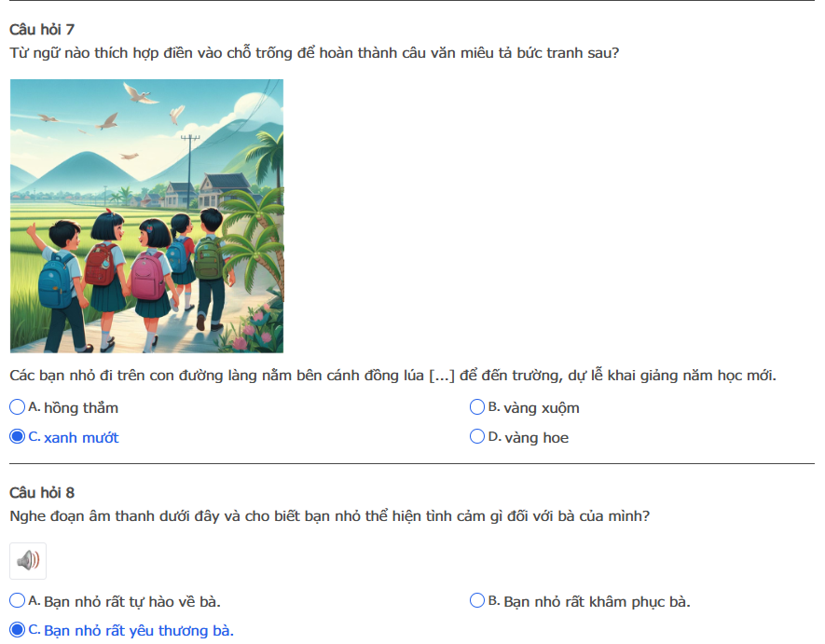Select radio circle for C xanh mướt

pos(18,437)
